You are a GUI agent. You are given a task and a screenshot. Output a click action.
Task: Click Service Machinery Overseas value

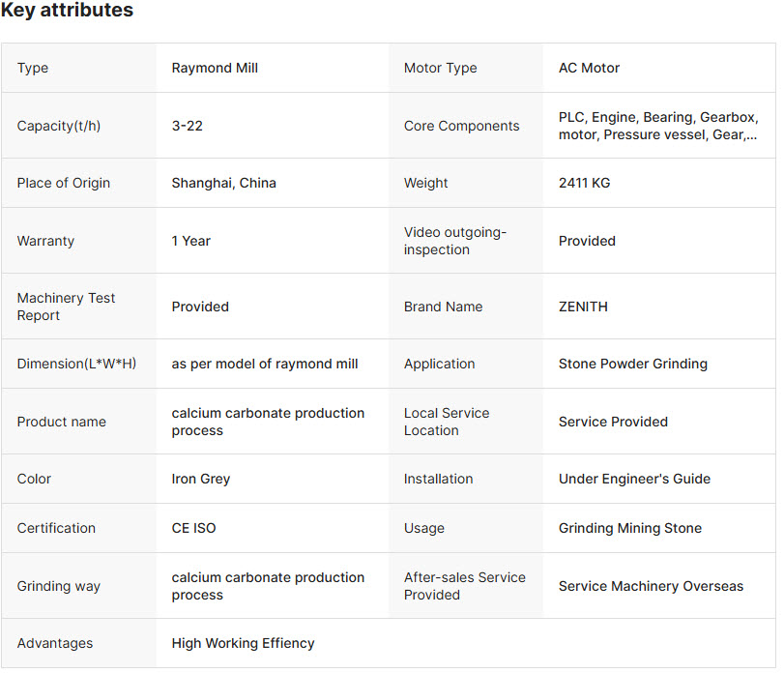tap(651, 586)
